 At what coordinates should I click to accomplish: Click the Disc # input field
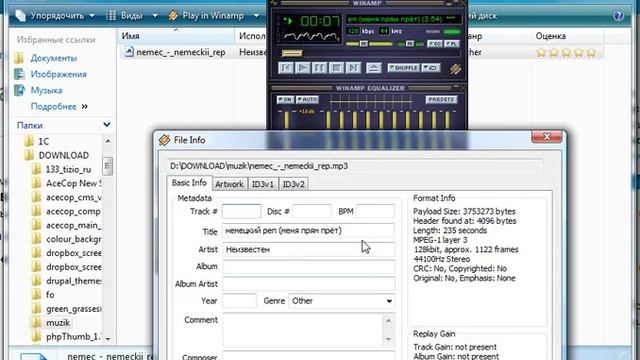[311, 211]
